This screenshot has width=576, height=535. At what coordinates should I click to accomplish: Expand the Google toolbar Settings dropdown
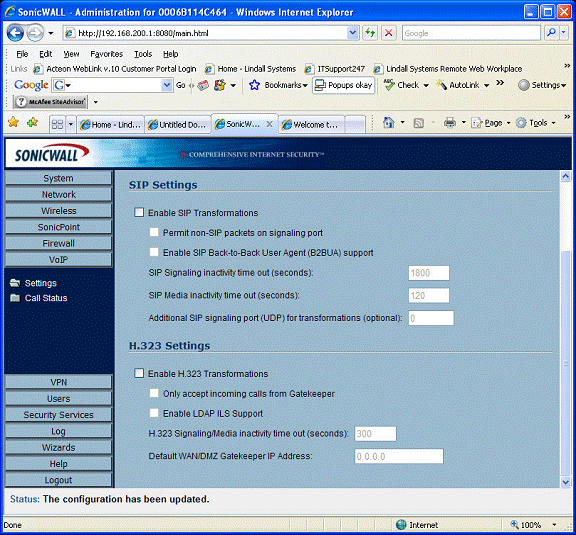pos(543,85)
